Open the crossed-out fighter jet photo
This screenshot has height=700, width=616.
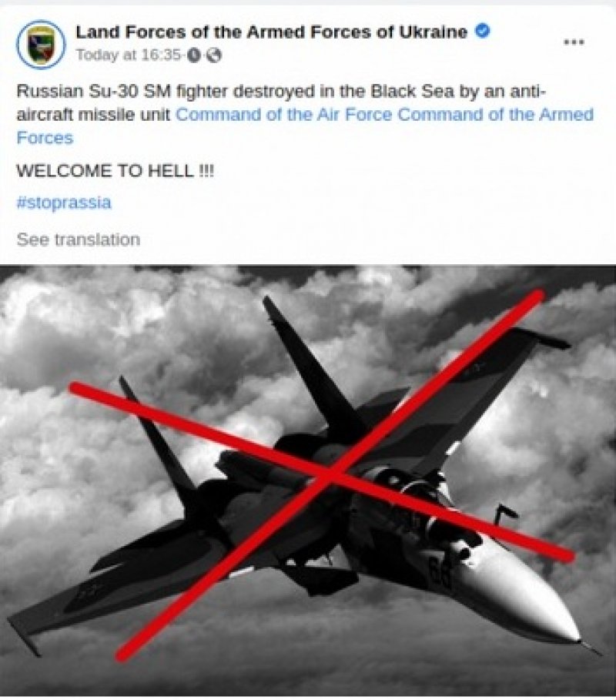pyautogui.click(x=308, y=481)
